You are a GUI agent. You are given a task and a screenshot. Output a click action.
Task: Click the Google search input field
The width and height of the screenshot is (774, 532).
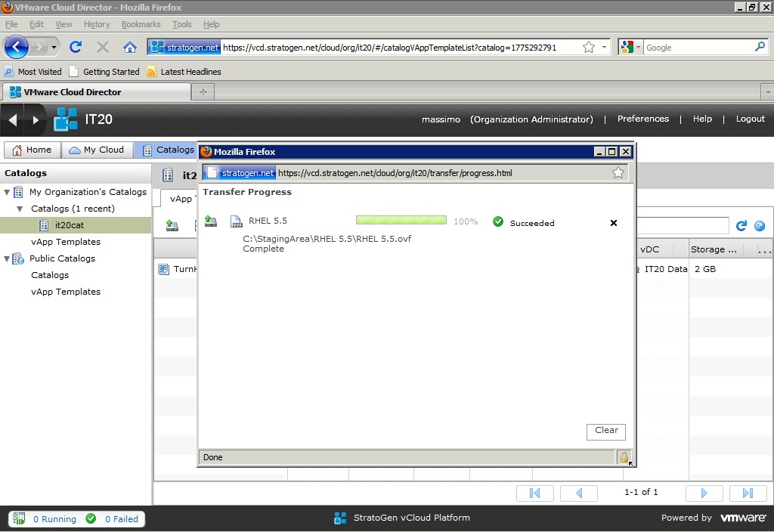point(698,48)
